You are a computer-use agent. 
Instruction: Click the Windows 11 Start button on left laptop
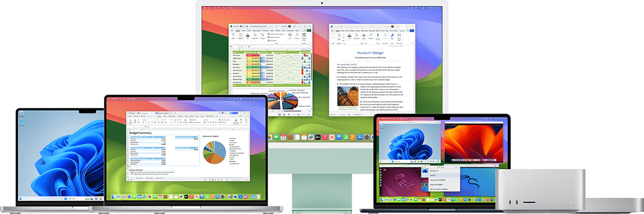pos(65,198)
